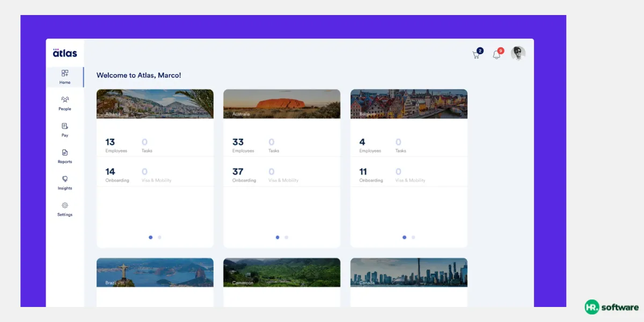
Task: Select first pagination dot on Australia card
Action: click(x=277, y=237)
